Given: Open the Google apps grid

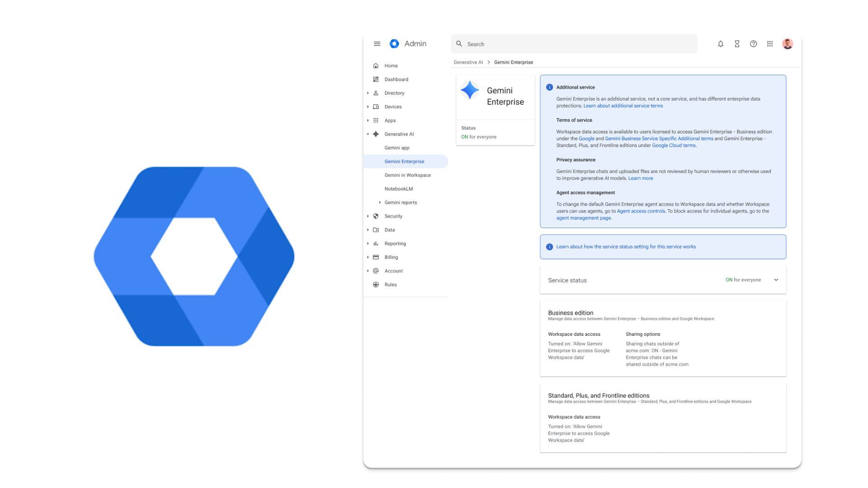Looking at the screenshot, I should coord(770,44).
